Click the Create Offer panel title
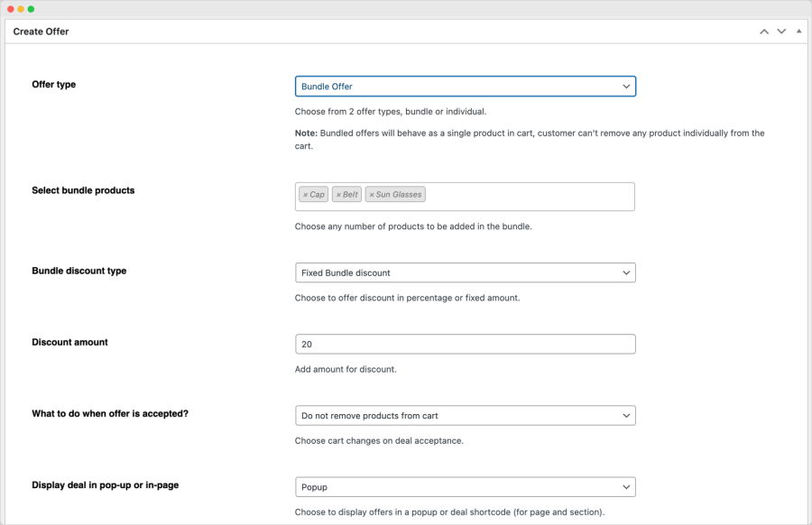 [41, 32]
